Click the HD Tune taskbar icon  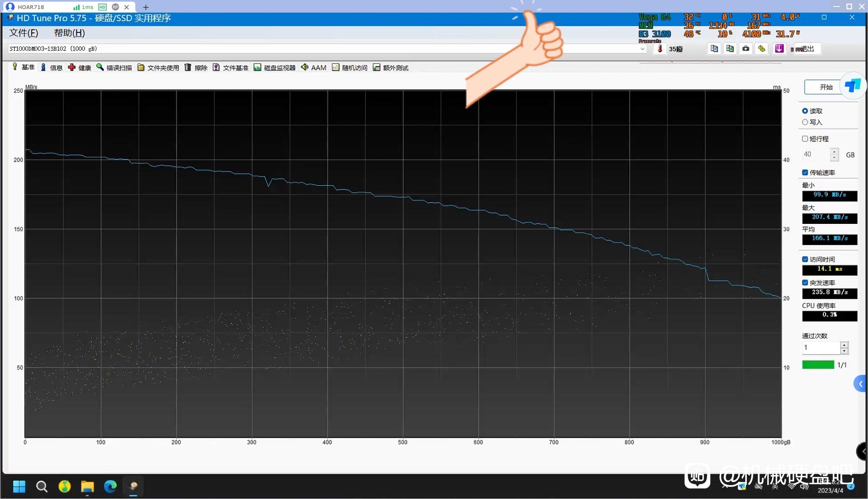pyautogui.click(x=133, y=487)
